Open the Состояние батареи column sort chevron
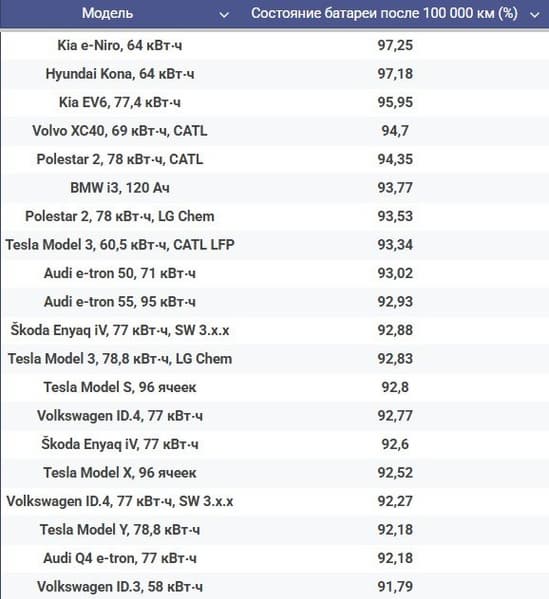The height and width of the screenshot is (599, 549). (x=535, y=15)
